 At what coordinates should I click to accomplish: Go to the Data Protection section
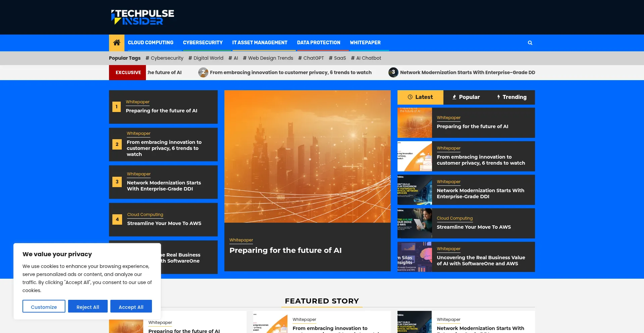click(x=318, y=43)
